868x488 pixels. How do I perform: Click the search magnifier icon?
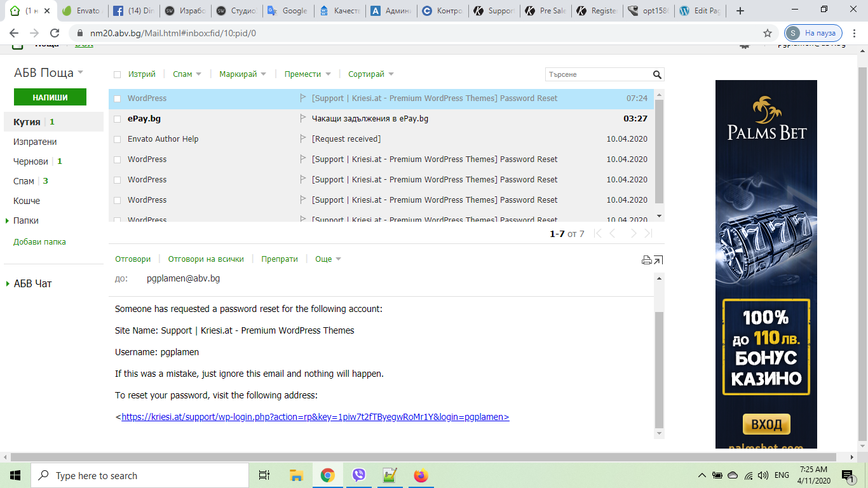coord(657,74)
